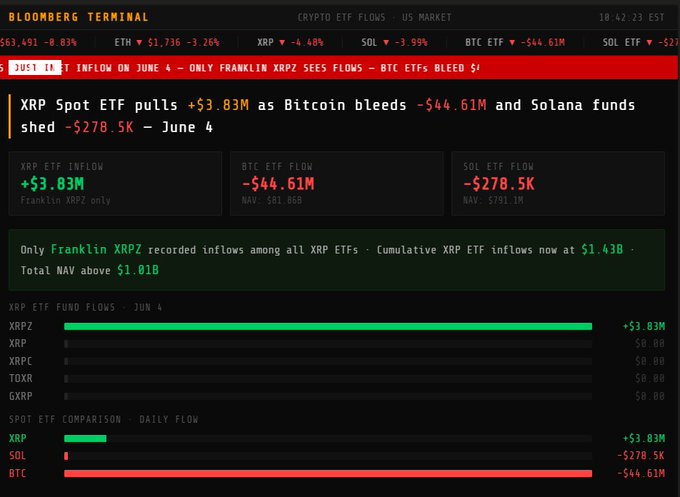Click the +$3.83M value in XRPZ row
This screenshot has width=680, height=497.
644,326
